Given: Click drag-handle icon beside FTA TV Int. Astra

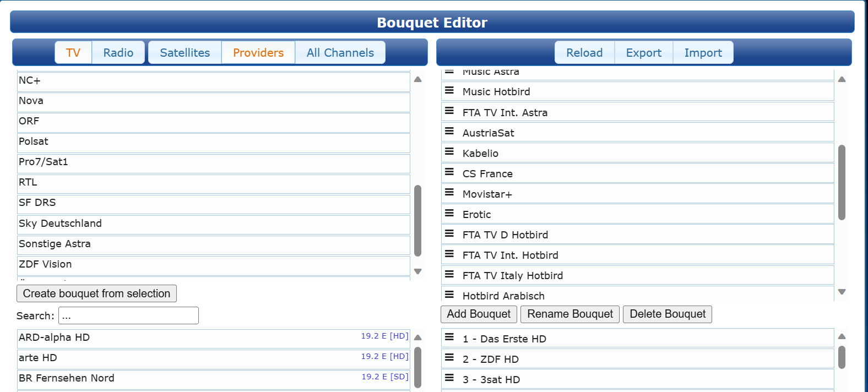Looking at the screenshot, I should tap(449, 111).
